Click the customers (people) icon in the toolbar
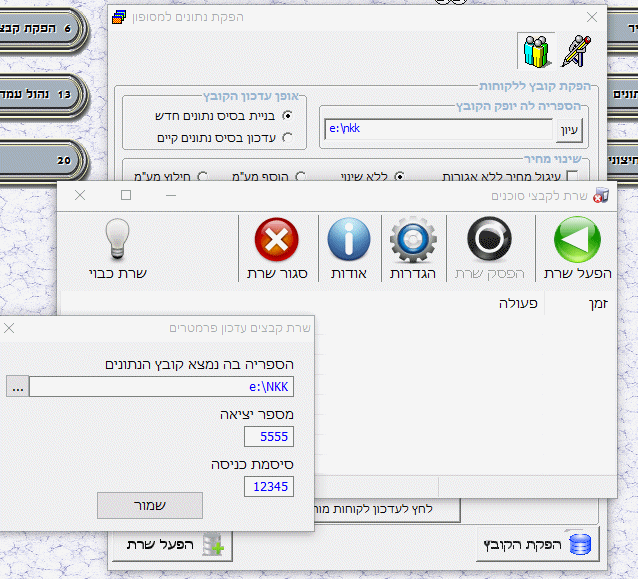This screenshot has width=638, height=579. point(535,50)
